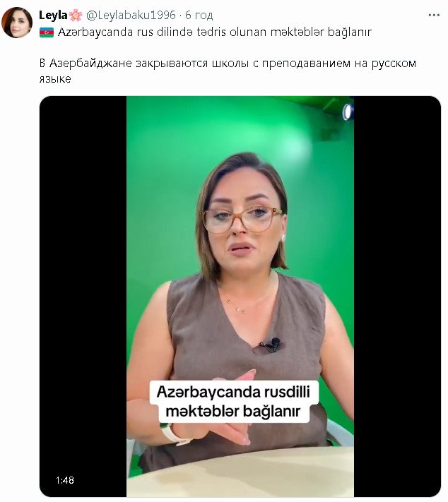448x502 pixels.
Task: Open the Leyla display name link
Action: 53,15
